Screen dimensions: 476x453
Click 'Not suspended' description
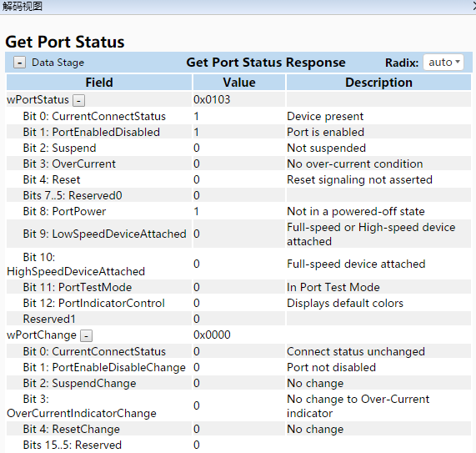[326, 148]
